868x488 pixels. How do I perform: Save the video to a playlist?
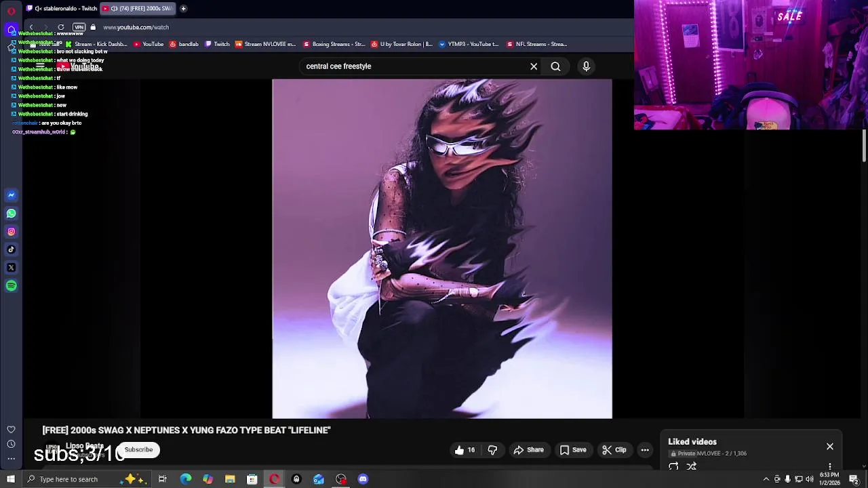point(573,450)
